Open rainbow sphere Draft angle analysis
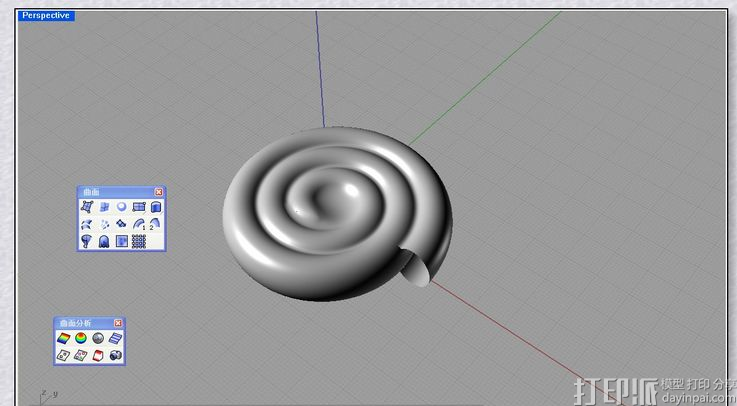The width and height of the screenshot is (737, 406). 81,338
